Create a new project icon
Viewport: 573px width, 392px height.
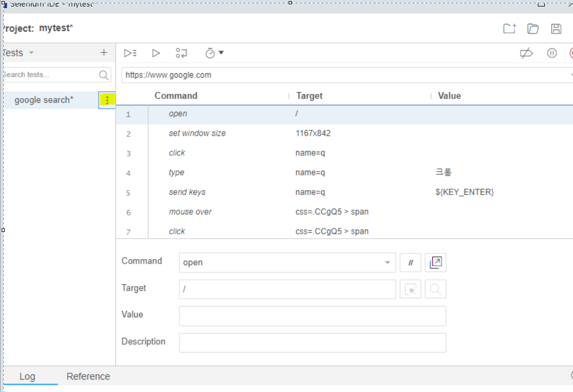point(510,29)
